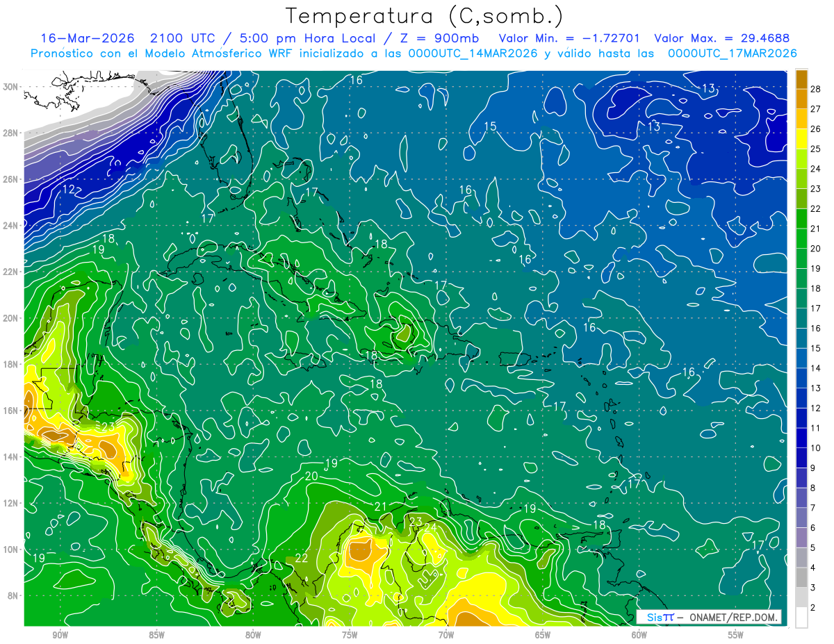Click the latitude axis label "14N"

(11, 457)
